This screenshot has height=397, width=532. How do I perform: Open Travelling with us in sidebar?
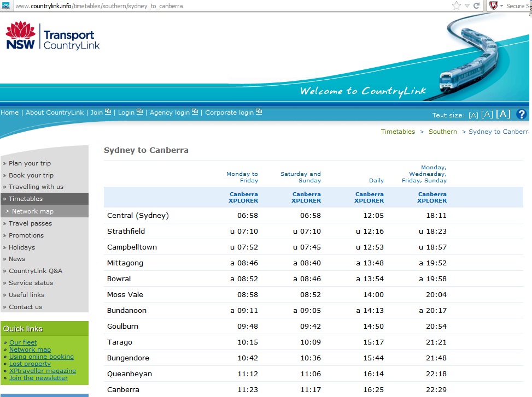[x=36, y=187]
